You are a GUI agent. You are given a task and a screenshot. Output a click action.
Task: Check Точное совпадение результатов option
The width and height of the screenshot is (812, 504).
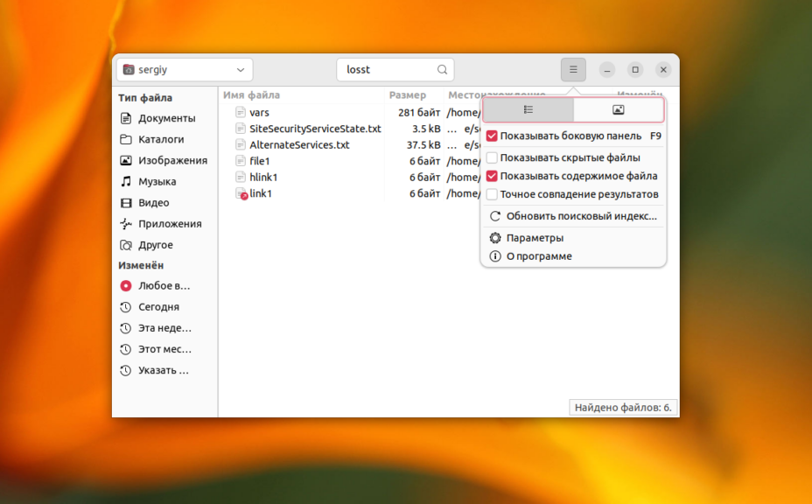click(x=492, y=194)
